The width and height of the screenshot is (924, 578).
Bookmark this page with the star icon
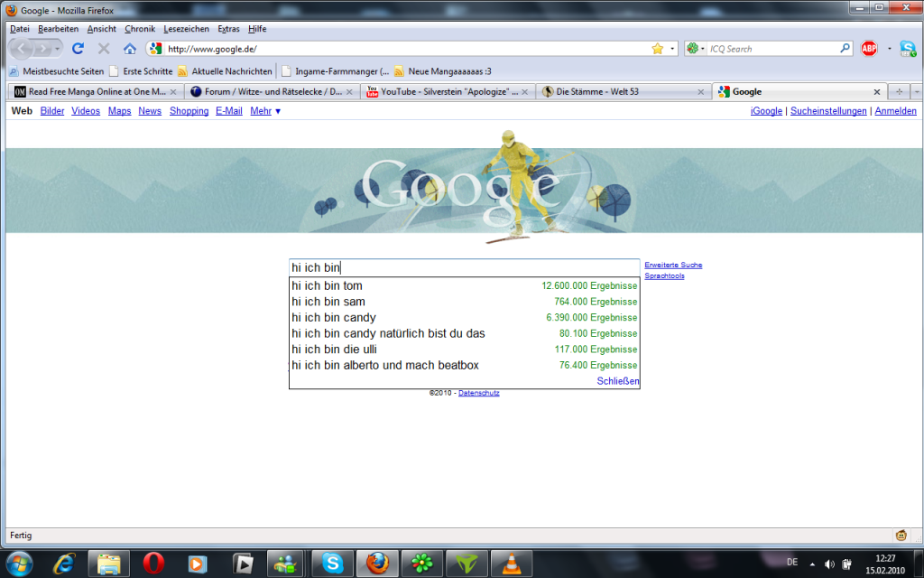[658, 49]
